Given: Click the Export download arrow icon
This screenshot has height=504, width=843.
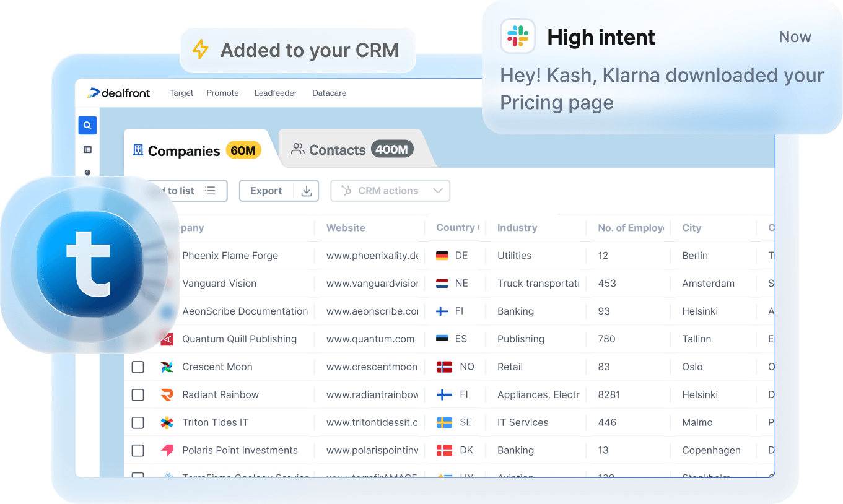Looking at the screenshot, I should click(x=306, y=191).
